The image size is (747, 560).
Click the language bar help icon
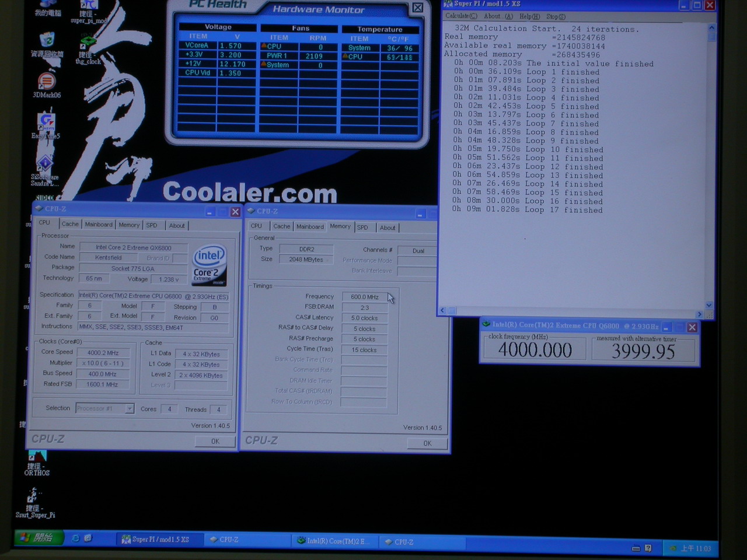click(648, 548)
